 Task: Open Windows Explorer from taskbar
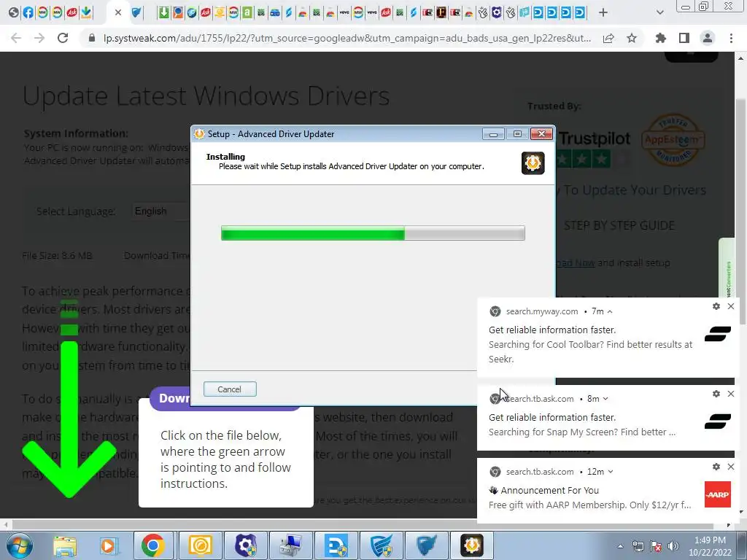[64, 545]
